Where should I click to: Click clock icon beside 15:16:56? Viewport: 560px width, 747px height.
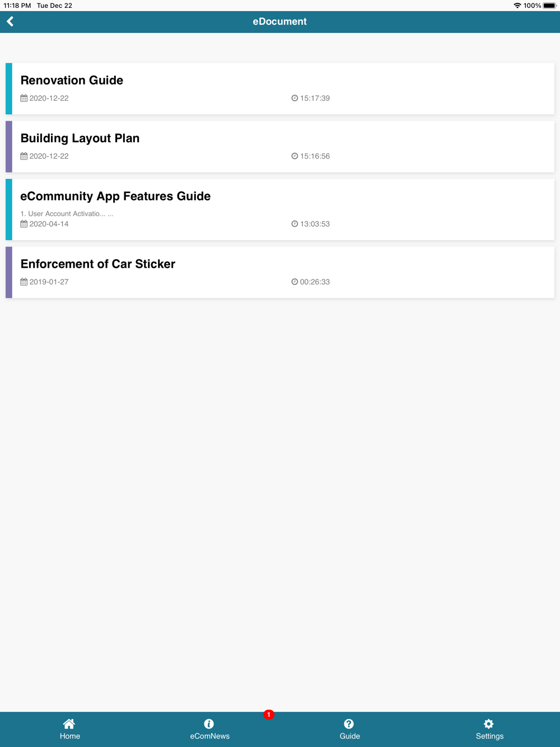click(x=295, y=156)
